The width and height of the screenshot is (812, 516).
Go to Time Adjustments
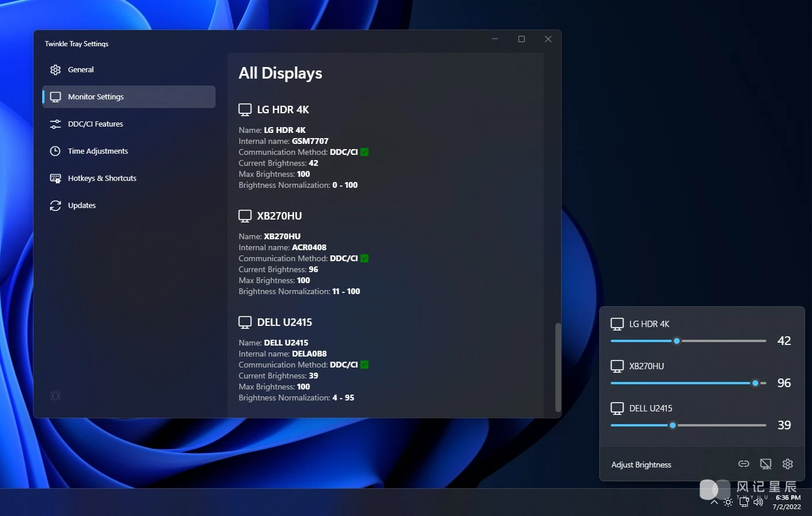(129, 151)
